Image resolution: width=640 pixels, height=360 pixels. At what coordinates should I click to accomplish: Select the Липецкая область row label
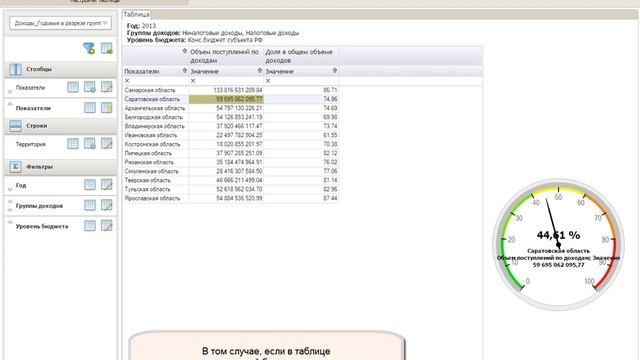(x=148, y=153)
